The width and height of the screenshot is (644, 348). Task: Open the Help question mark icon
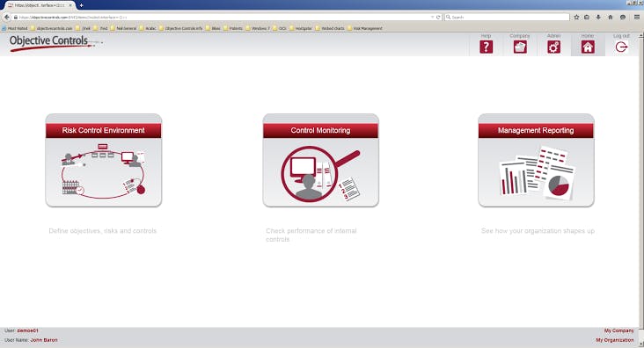coord(486,47)
